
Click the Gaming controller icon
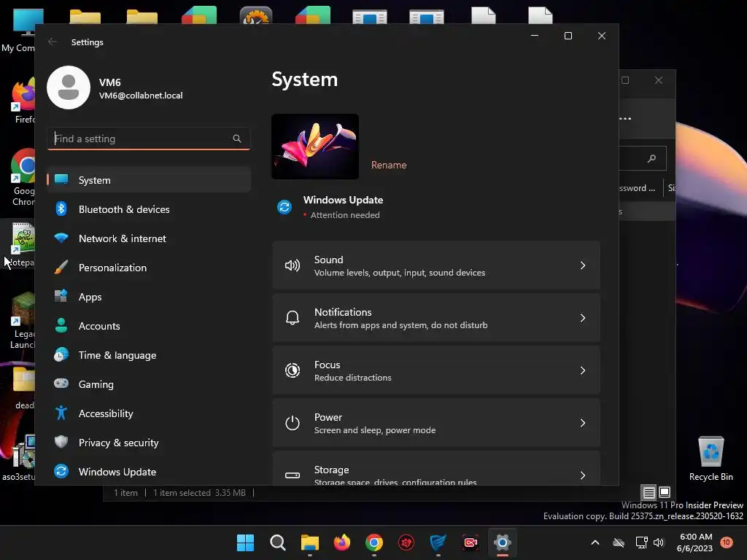click(x=61, y=384)
